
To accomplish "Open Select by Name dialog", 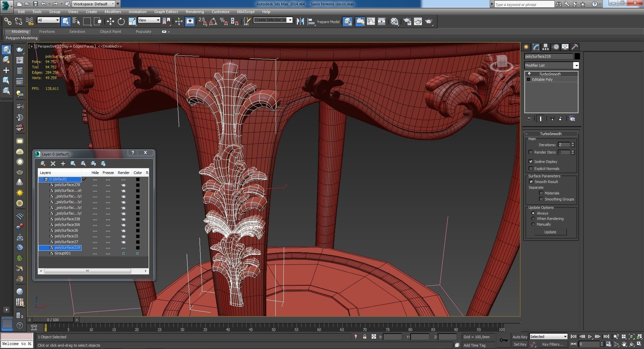I will click(x=76, y=21).
